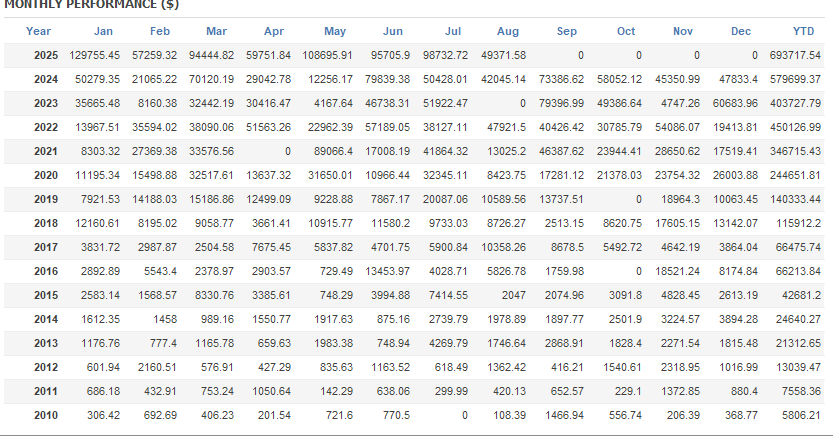The width and height of the screenshot is (833, 436).
Task: Click the 2012 YTD total 13039.47
Action: (x=798, y=367)
